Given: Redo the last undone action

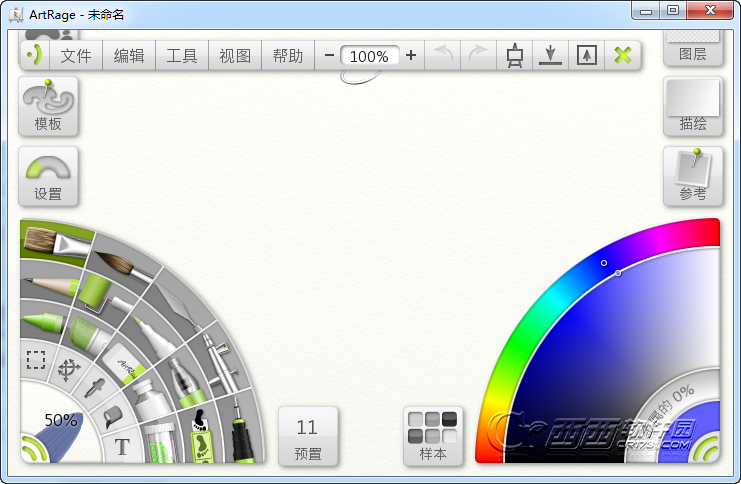Looking at the screenshot, I should 478,56.
